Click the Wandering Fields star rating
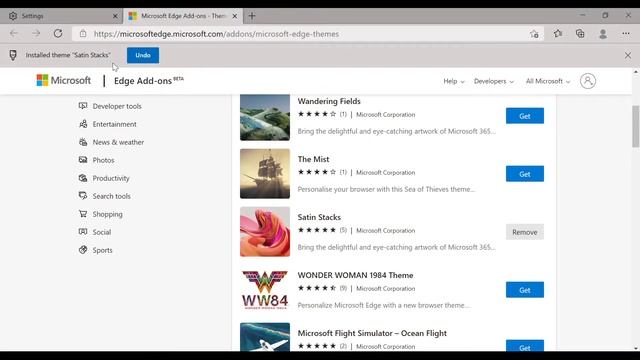 (317, 114)
